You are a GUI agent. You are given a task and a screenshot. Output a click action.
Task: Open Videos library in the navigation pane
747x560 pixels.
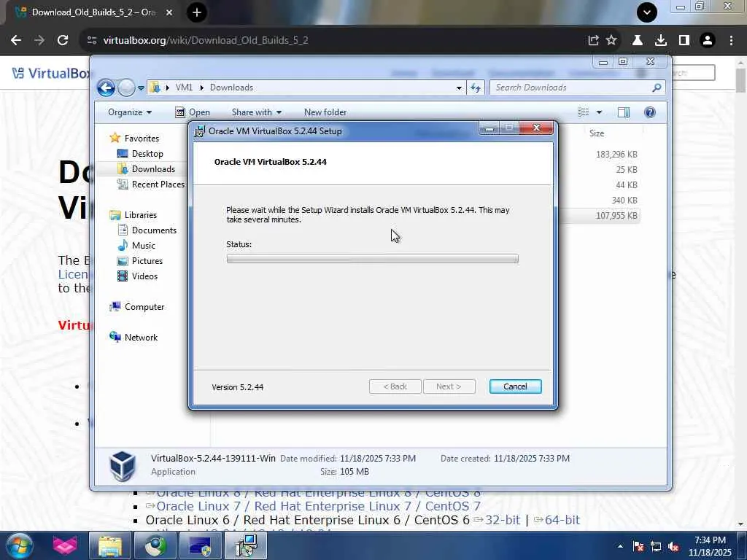[x=144, y=276]
